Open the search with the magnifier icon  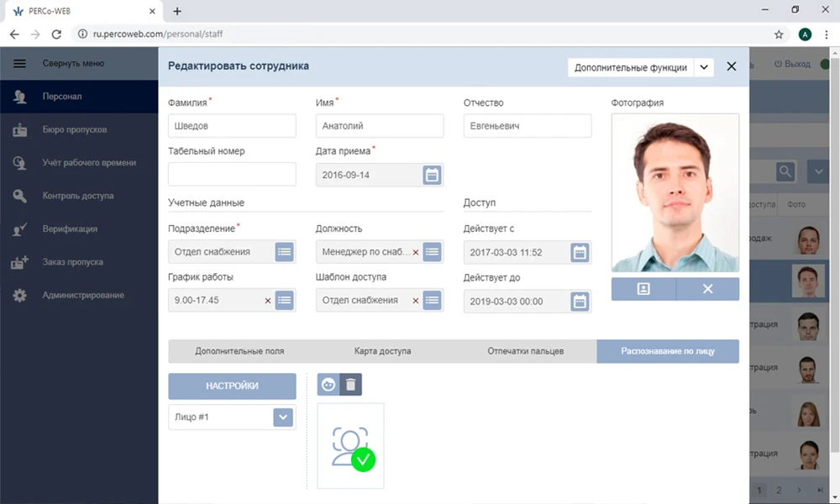click(783, 171)
